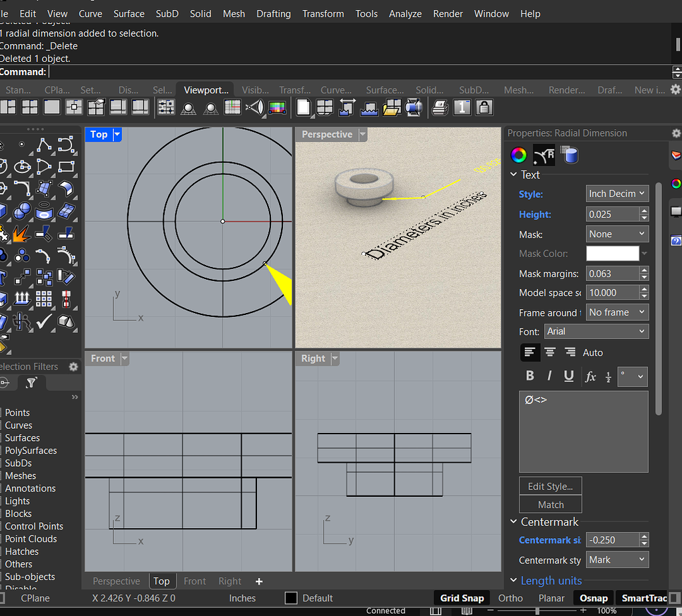Open the Drafting menu
Image resolution: width=682 pixels, height=616 pixels.
coord(273,13)
